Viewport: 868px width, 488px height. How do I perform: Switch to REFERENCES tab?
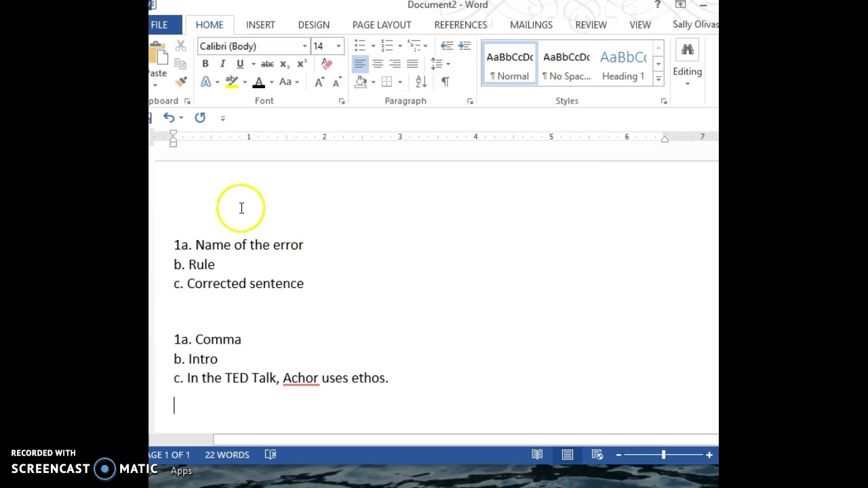coord(460,24)
